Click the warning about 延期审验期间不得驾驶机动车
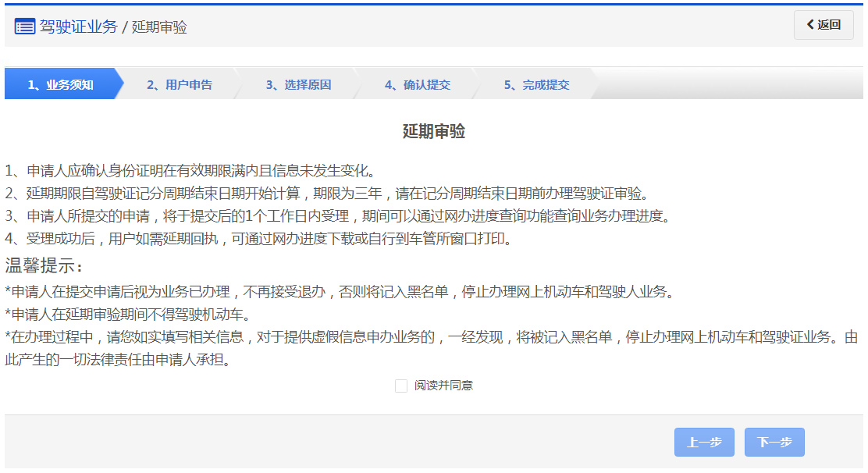The height and width of the screenshot is (473, 868). [127, 315]
